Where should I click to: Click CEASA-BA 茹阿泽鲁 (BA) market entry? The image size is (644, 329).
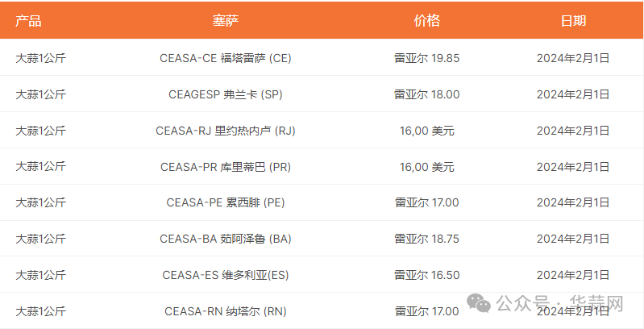click(x=226, y=239)
